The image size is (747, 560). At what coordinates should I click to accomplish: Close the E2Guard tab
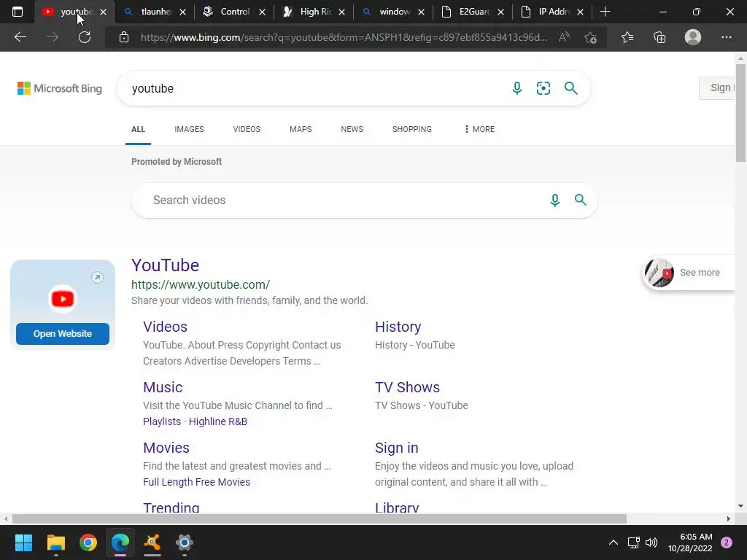tap(500, 12)
